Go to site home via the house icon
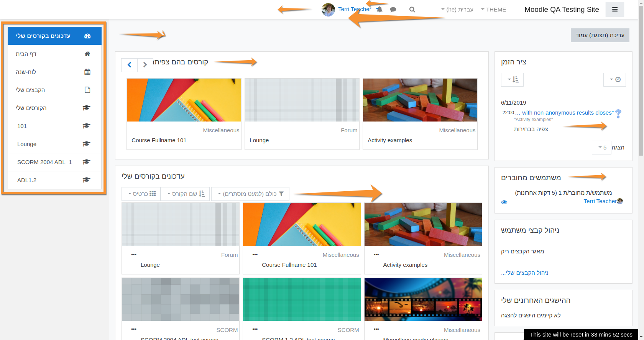This screenshot has width=644, height=340. [54, 54]
